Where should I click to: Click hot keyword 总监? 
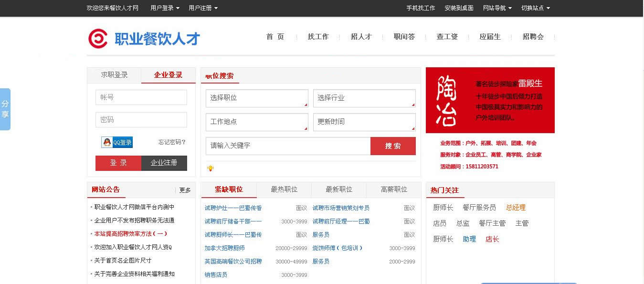click(x=463, y=223)
